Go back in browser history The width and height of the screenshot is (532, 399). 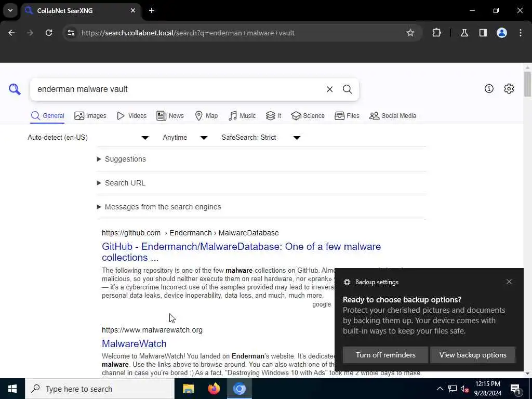[11, 33]
